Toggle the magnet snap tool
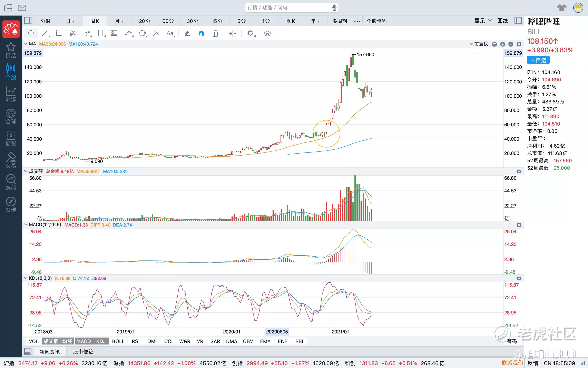 point(201,33)
